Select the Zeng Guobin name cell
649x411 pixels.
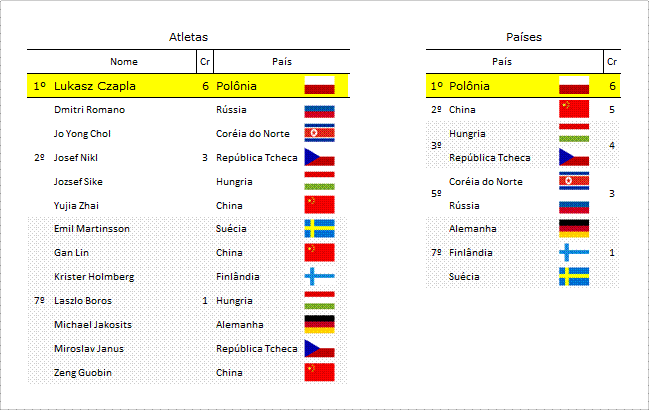(83, 373)
